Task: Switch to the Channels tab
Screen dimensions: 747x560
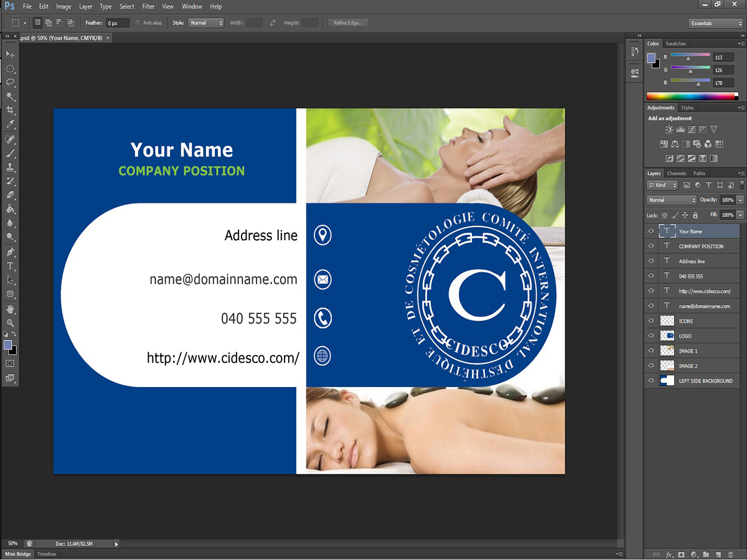Action: pyautogui.click(x=677, y=173)
